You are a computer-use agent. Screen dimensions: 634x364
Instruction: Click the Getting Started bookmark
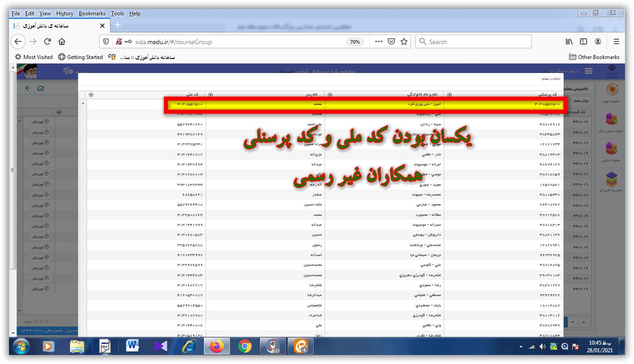click(x=81, y=57)
